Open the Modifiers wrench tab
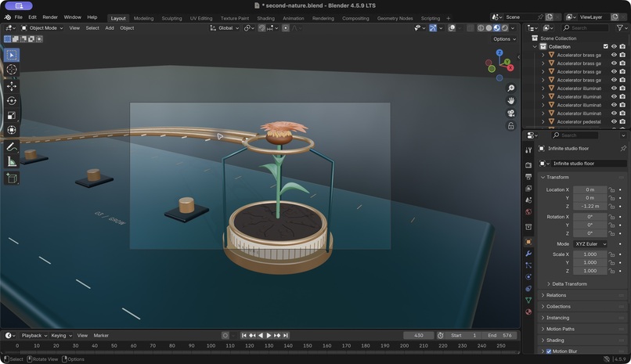The width and height of the screenshot is (631, 364). tap(528, 254)
